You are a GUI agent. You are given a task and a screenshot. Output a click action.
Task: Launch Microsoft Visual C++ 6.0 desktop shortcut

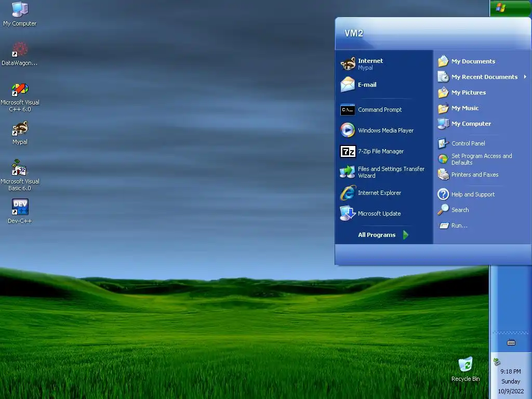click(20, 97)
